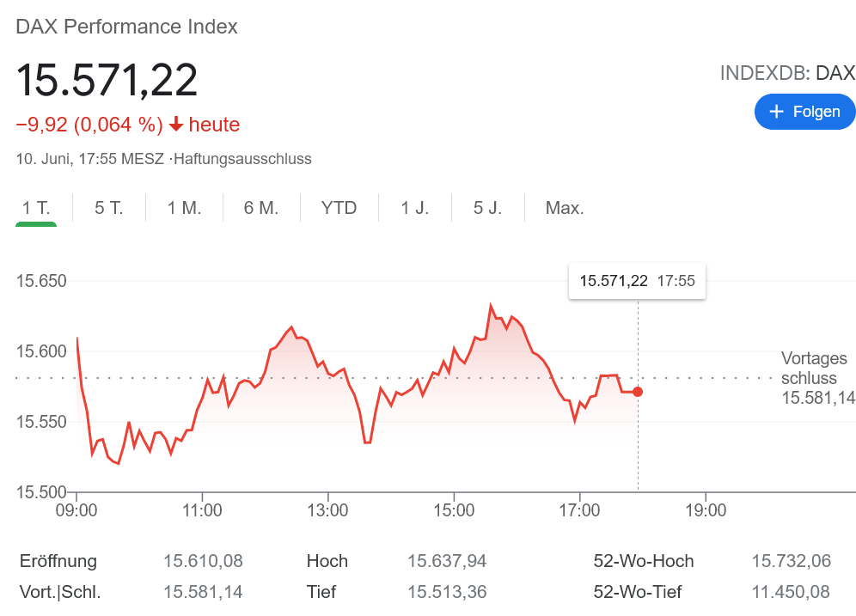The height and width of the screenshot is (616, 856).
Task: Open the Haftungsausschluss disclaimer link
Action: click(242, 159)
